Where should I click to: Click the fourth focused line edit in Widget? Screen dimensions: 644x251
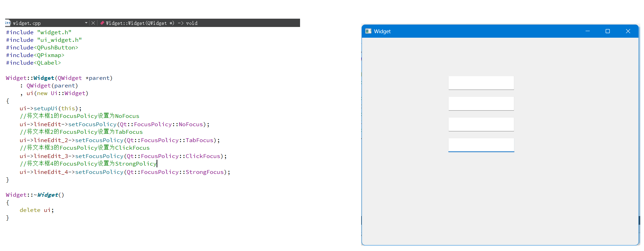(481, 145)
